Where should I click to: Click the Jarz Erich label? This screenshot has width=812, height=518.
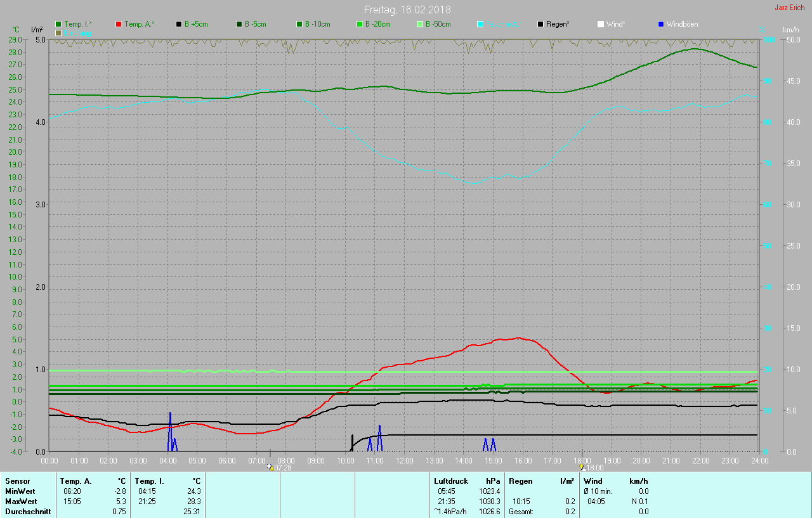point(789,8)
